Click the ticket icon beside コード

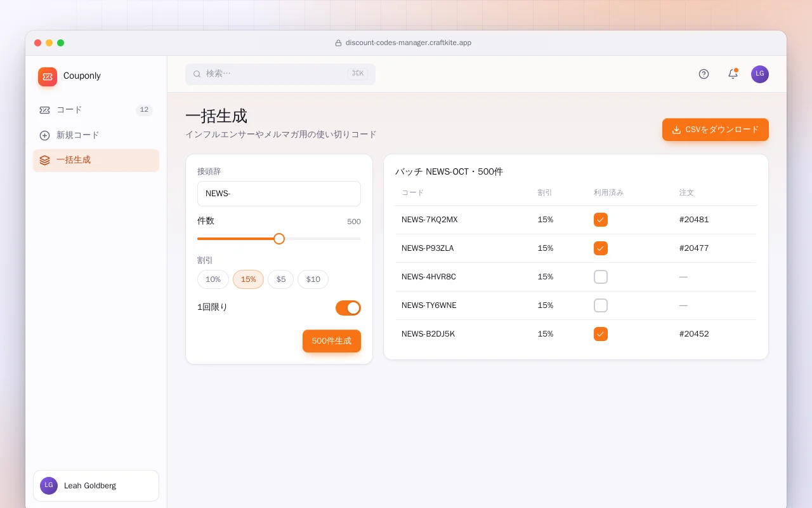44,110
